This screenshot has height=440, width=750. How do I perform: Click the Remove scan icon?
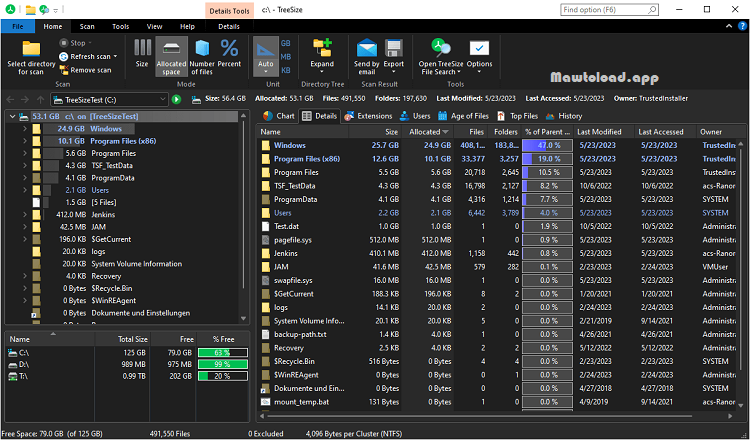(x=63, y=70)
